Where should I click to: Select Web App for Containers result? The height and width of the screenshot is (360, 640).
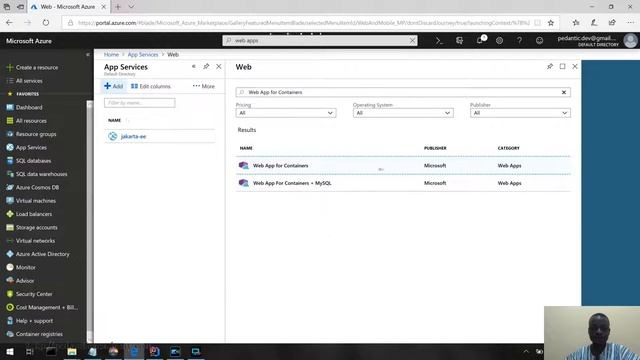403,165
